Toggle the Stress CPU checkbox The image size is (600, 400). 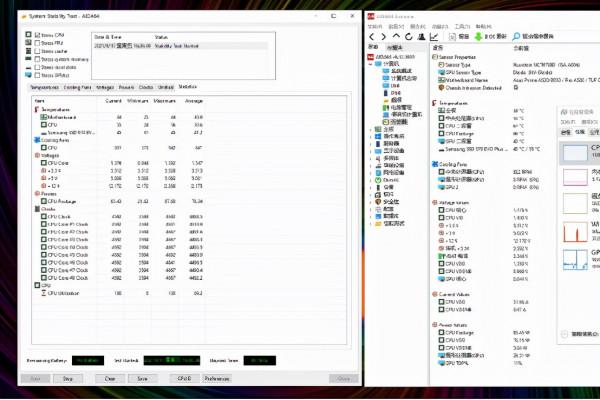coord(38,35)
